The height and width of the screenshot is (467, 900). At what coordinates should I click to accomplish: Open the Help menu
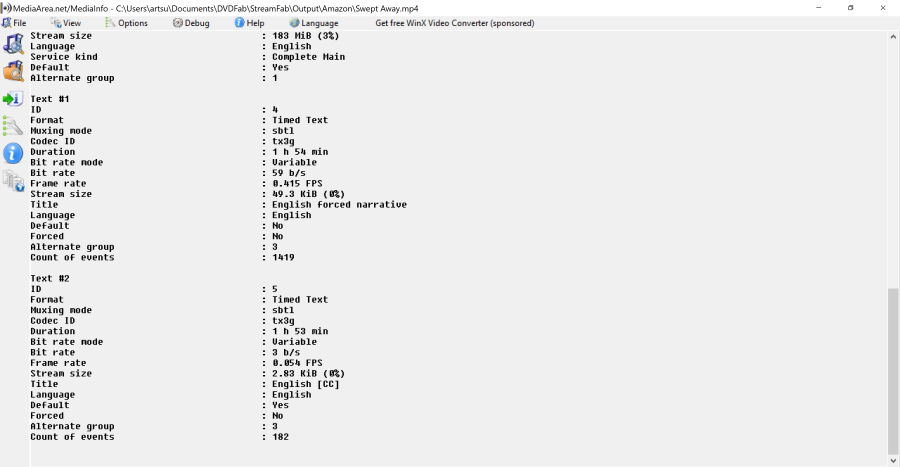coord(249,23)
